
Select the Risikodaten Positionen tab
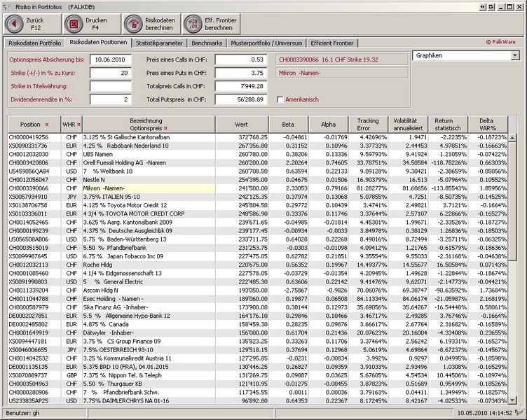click(98, 42)
